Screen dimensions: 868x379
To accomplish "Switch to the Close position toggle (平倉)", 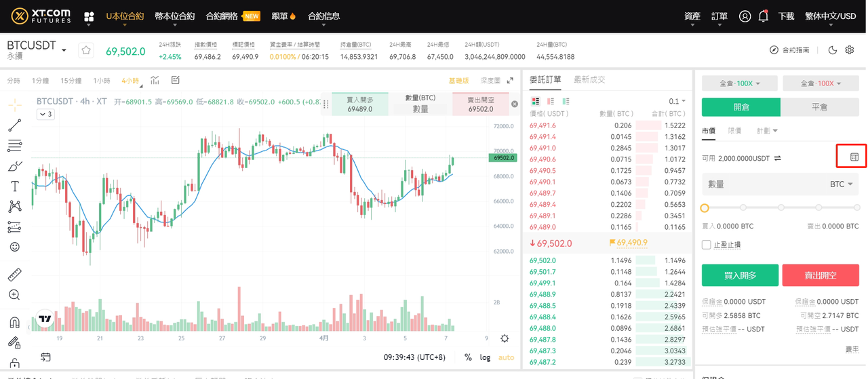I will point(820,107).
